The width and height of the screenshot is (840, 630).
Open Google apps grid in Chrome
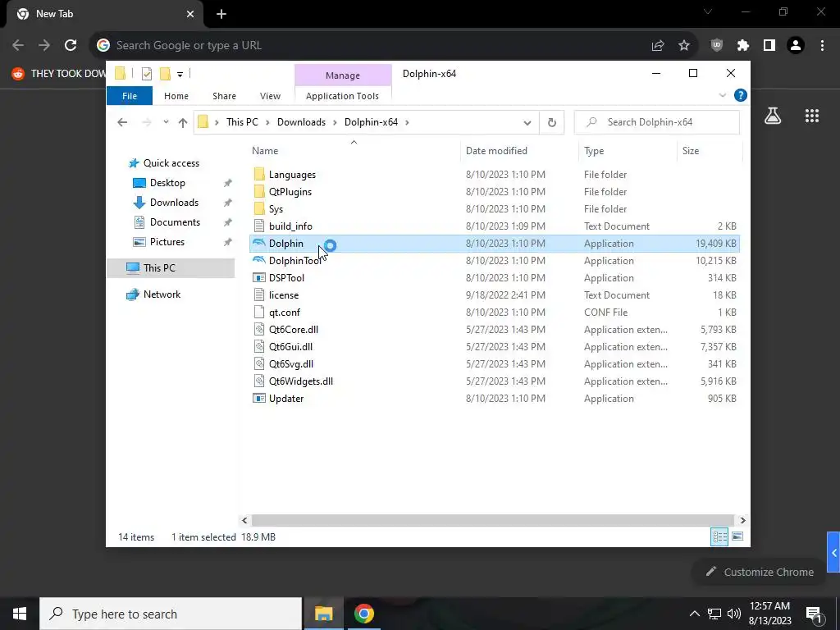tap(812, 116)
